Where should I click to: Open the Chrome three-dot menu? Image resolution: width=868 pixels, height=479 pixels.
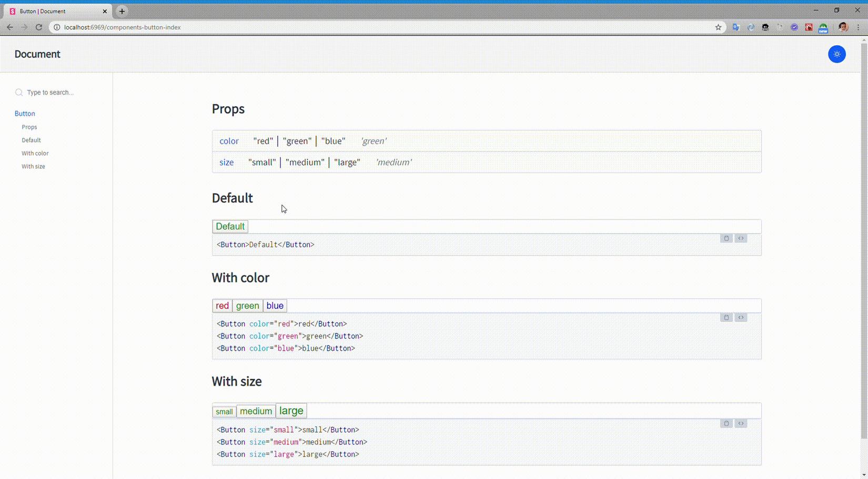click(x=858, y=27)
